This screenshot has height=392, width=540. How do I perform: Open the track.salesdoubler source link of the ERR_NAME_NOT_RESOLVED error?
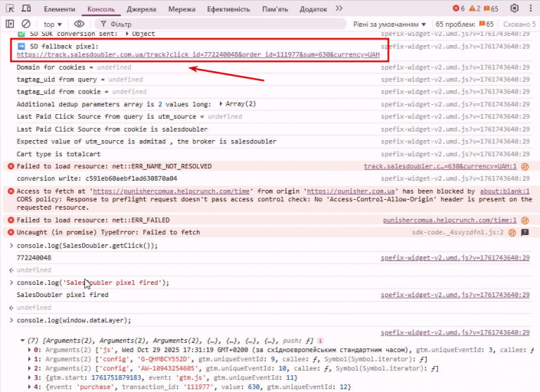pos(440,166)
